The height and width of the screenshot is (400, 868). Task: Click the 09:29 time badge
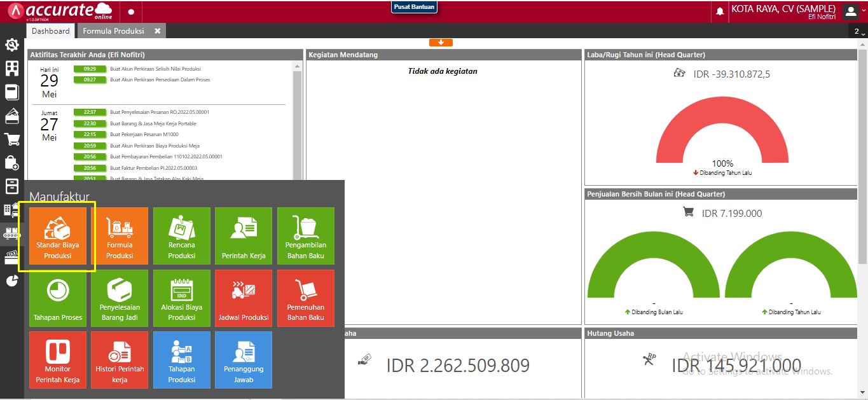[x=90, y=69]
